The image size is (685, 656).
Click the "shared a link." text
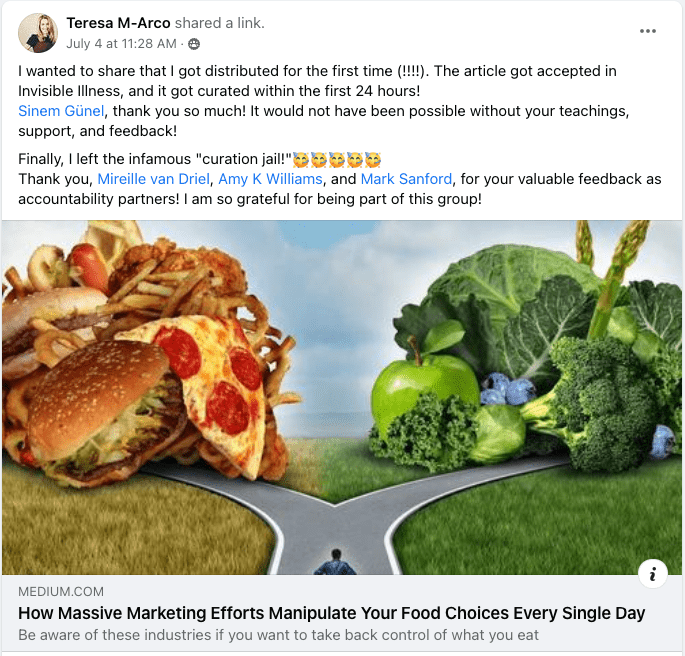coord(220,23)
